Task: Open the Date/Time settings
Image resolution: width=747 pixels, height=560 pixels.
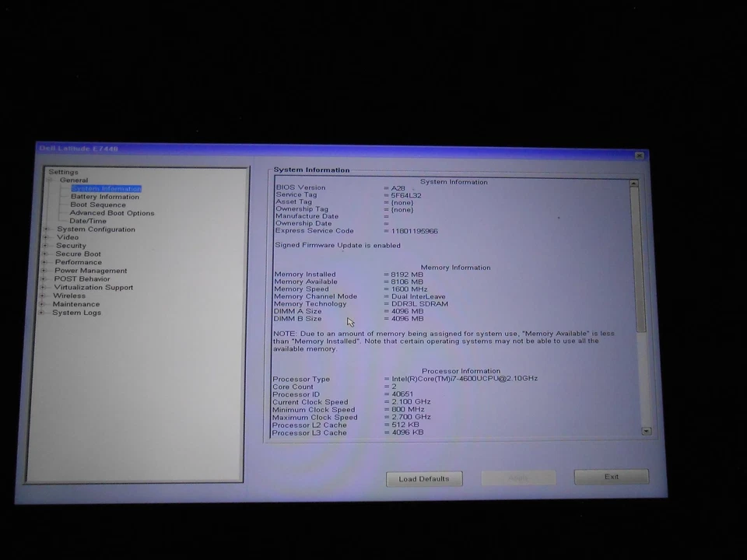Action: 87,220
